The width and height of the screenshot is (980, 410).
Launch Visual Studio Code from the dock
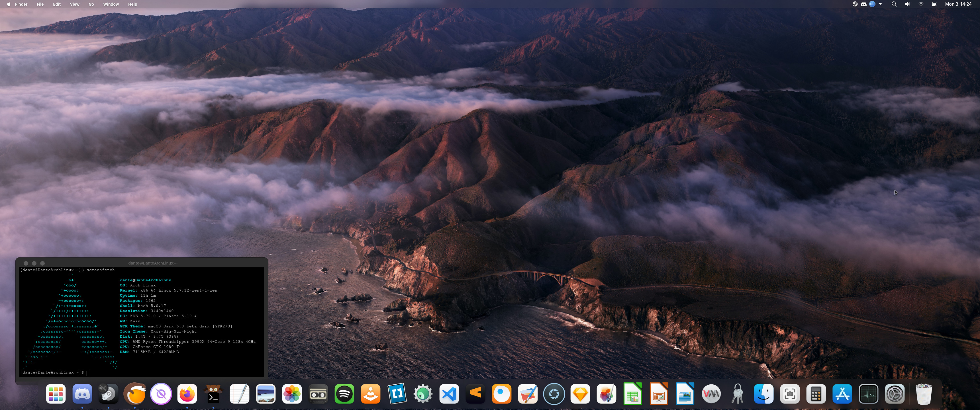[449, 394]
